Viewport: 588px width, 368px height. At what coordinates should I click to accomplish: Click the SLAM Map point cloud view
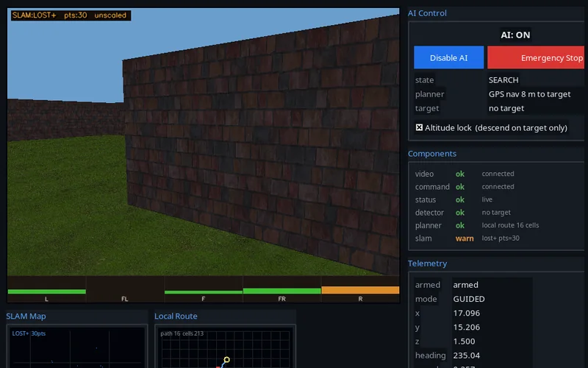(x=77, y=347)
